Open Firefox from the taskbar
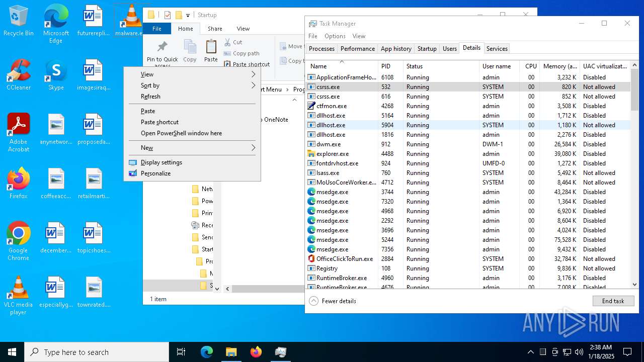The image size is (644, 362). tap(256, 352)
